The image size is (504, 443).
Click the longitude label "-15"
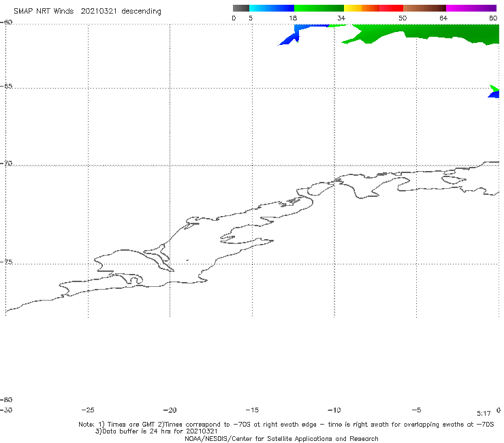(252, 410)
